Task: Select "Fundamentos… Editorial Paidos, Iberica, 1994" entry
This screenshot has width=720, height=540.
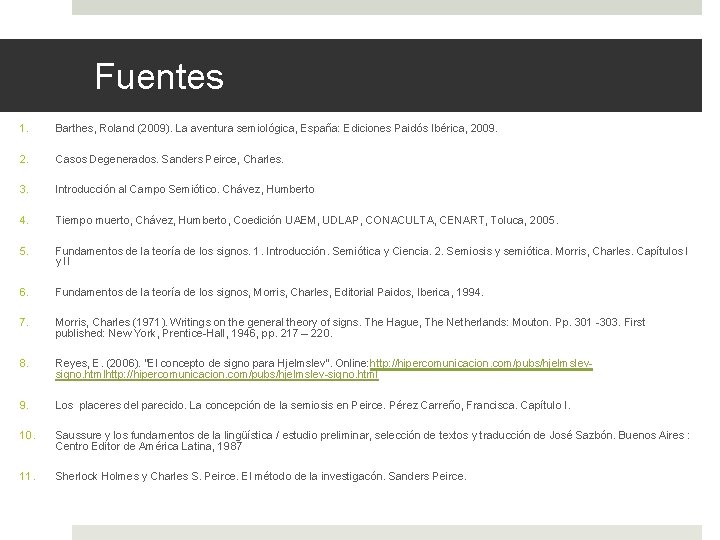Action: (x=269, y=292)
